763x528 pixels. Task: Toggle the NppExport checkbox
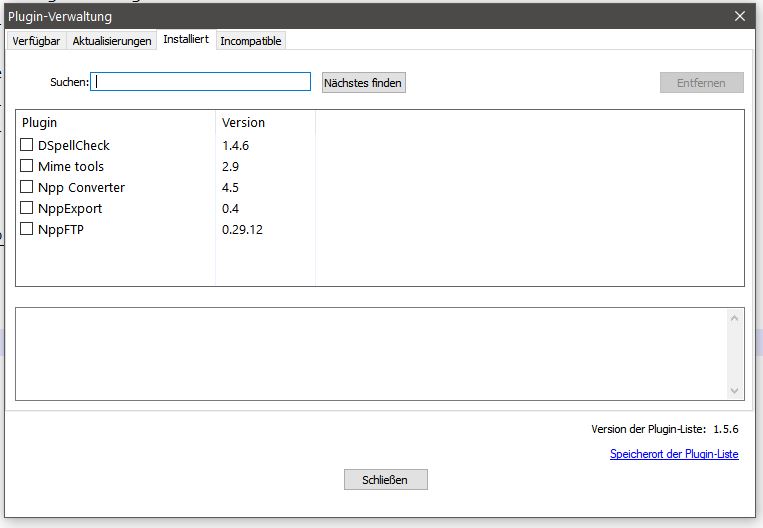click(x=26, y=208)
